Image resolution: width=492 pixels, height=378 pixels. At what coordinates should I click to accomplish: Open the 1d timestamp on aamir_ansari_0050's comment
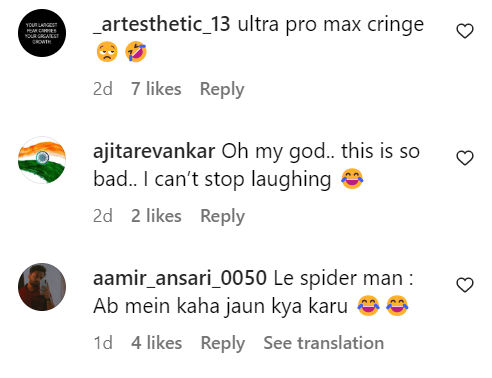point(103,343)
